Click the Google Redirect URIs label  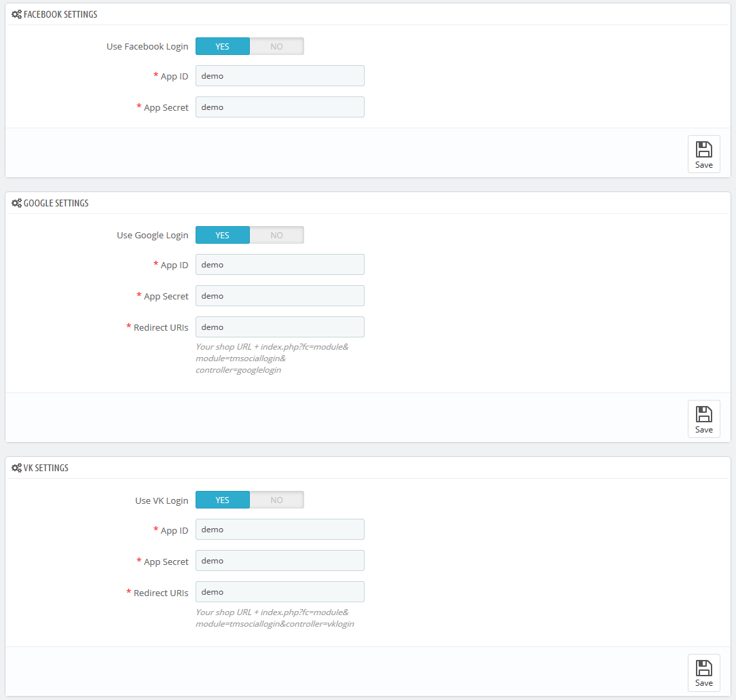[161, 328]
